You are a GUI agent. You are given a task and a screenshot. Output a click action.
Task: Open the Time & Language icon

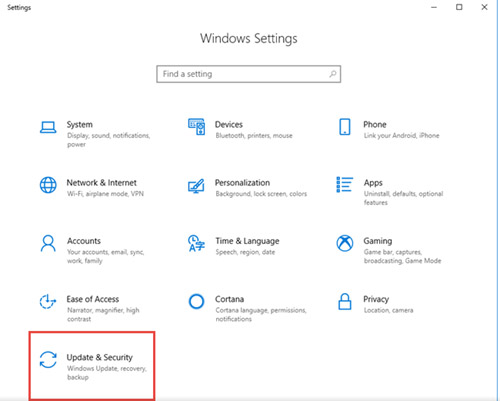(196, 243)
